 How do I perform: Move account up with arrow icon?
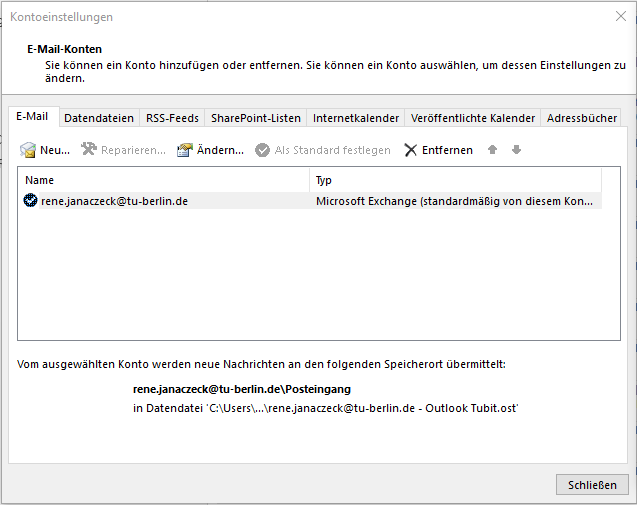pos(492,150)
